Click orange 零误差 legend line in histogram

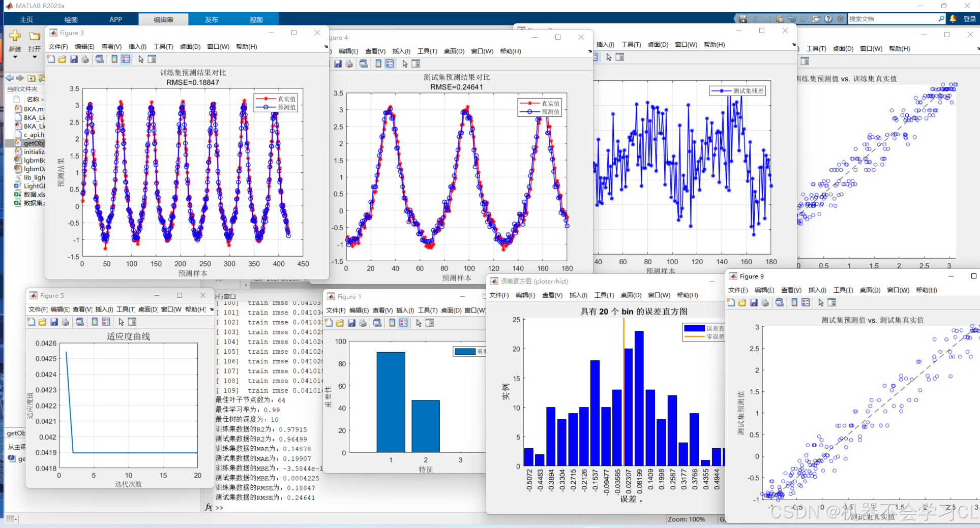point(694,336)
